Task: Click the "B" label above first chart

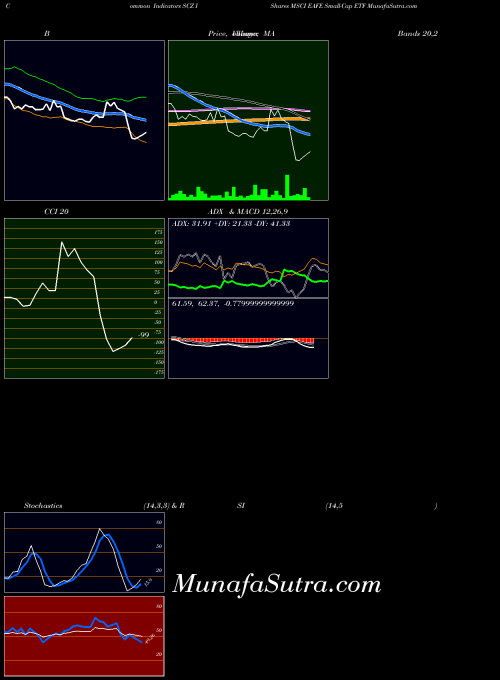Action: [x=47, y=33]
